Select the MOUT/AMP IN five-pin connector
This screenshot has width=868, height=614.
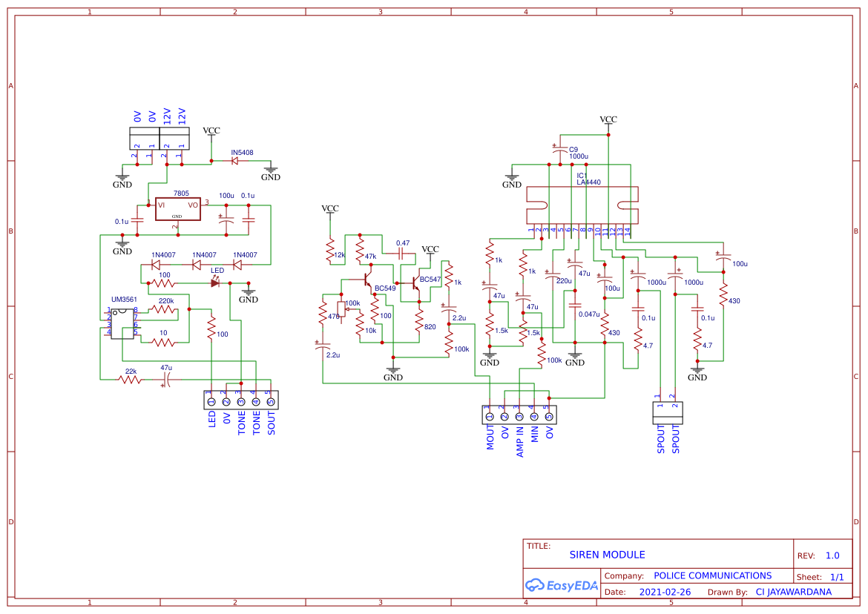pyautogui.click(x=519, y=414)
